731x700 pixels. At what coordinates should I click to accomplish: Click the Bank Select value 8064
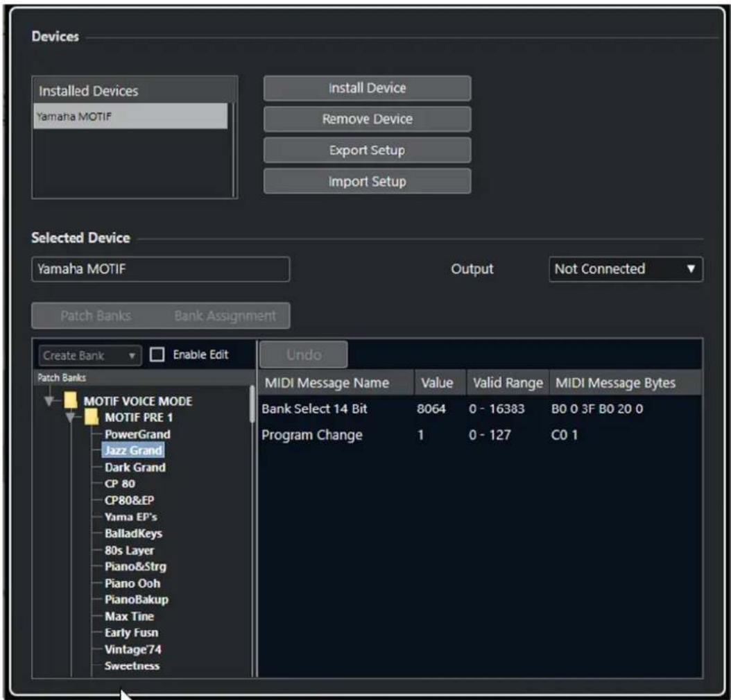click(431, 409)
